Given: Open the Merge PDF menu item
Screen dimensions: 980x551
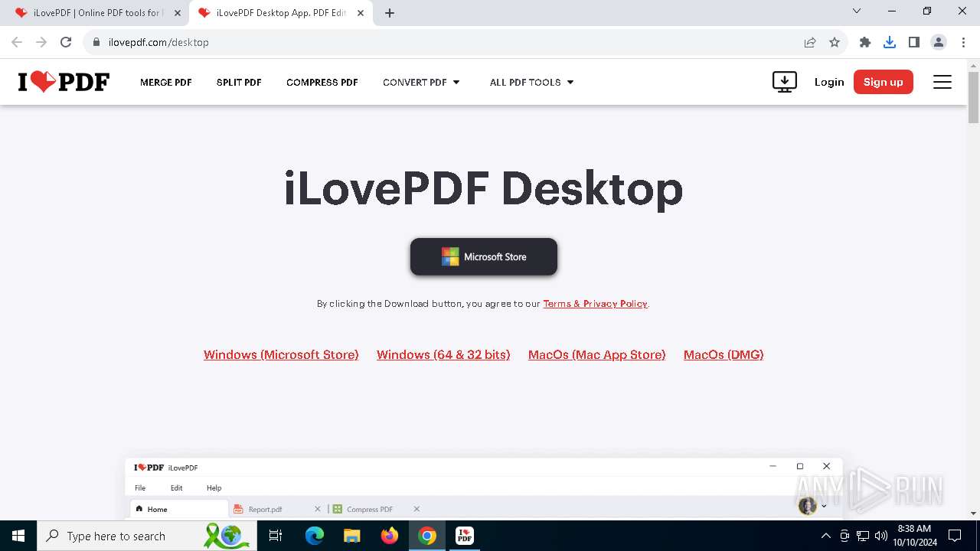Looking at the screenshot, I should click(x=166, y=82).
